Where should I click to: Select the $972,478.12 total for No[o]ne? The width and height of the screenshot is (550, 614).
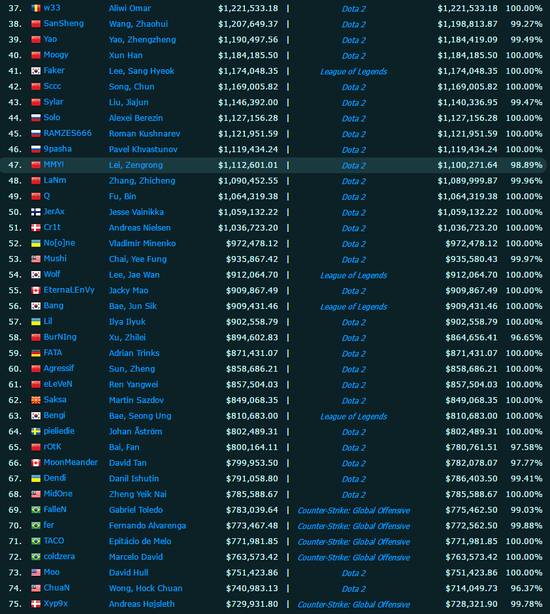[252, 243]
